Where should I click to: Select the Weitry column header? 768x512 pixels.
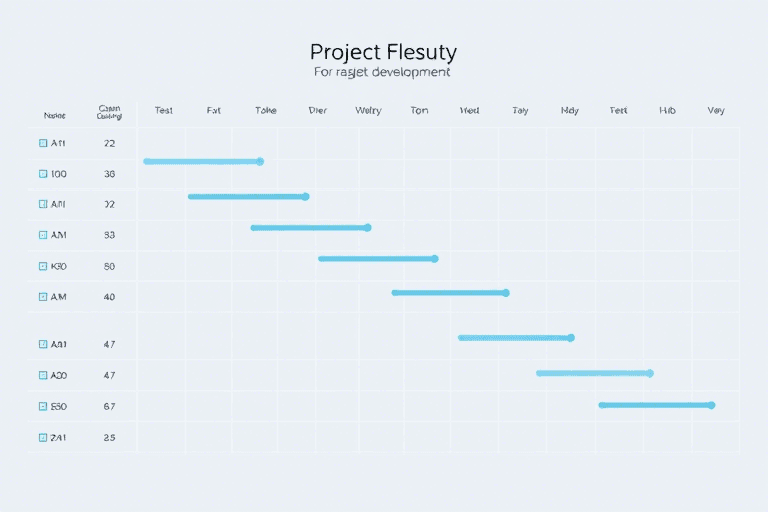(368, 111)
